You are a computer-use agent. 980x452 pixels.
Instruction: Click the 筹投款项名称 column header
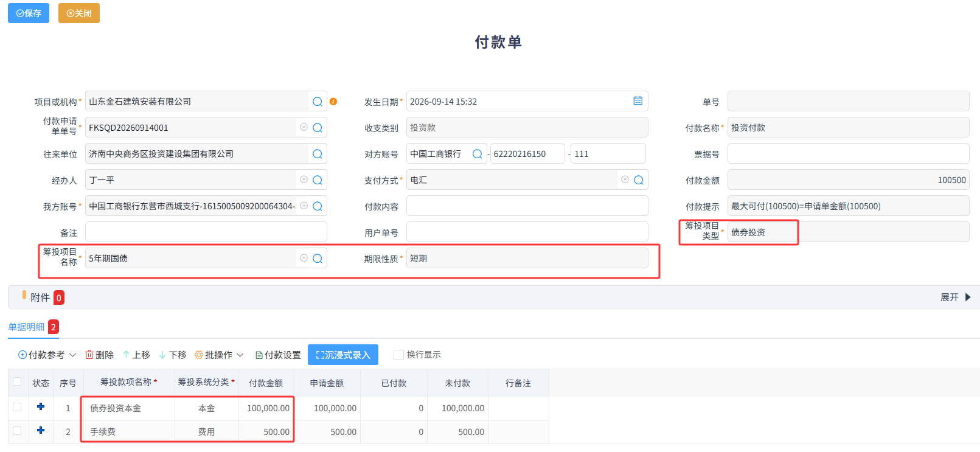point(129,382)
